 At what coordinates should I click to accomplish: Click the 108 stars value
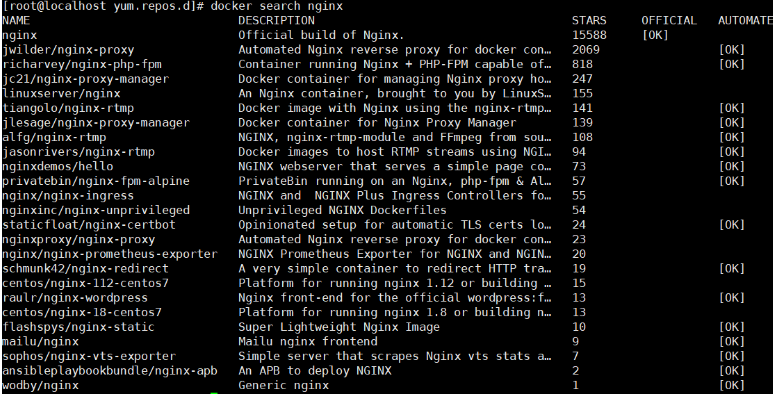pyautogui.click(x=582, y=137)
